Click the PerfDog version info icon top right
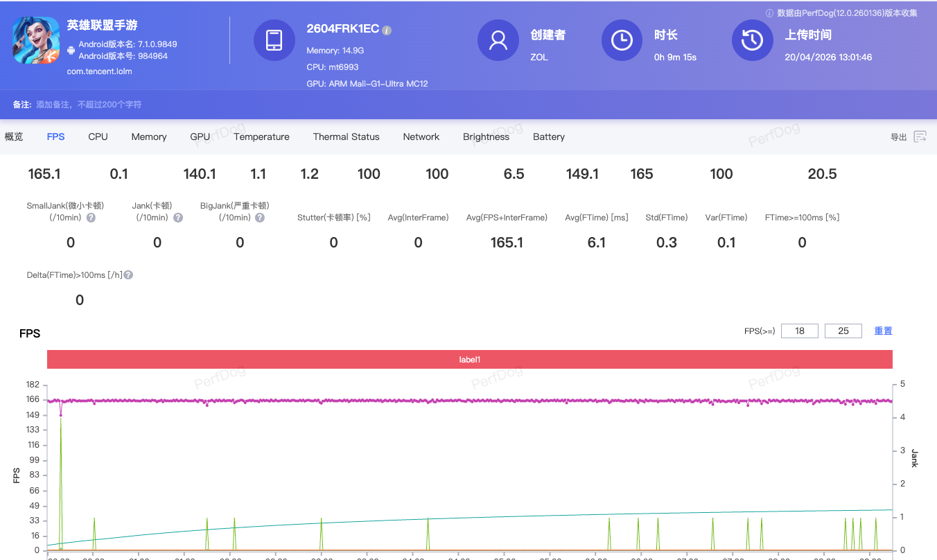Image resolution: width=937 pixels, height=560 pixels. coord(769,12)
